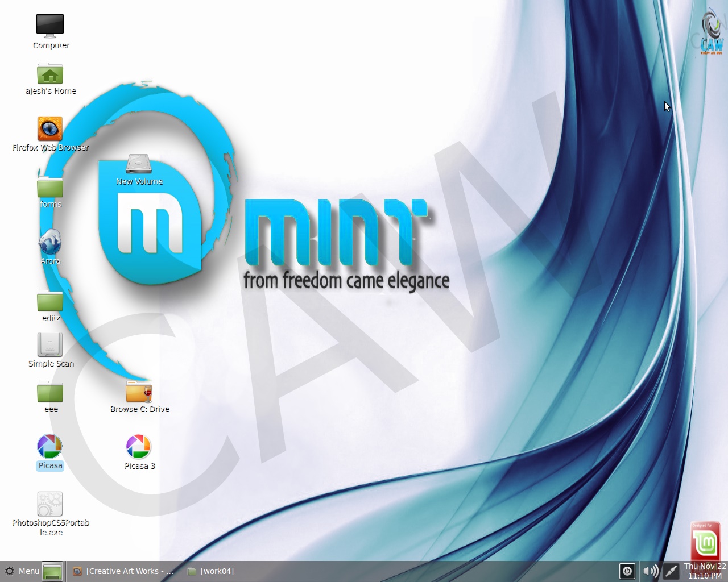Click the show desktop panel icon
Screen dimensions: 728x582
(x=52, y=571)
